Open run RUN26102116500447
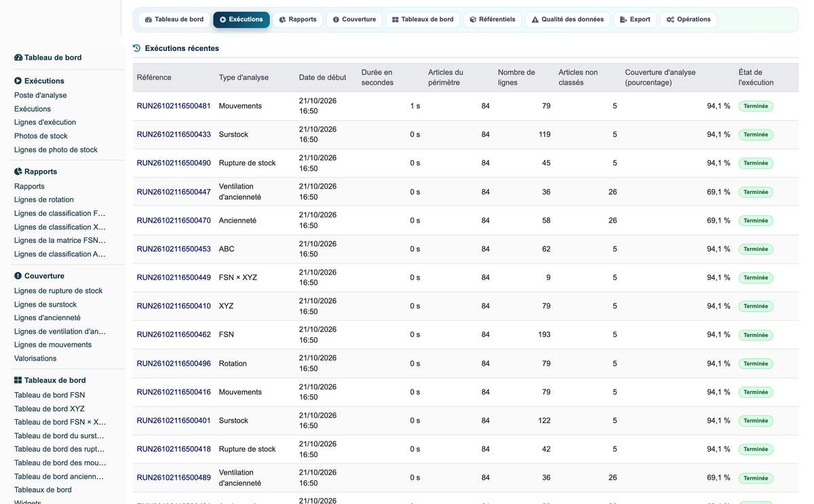The height and width of the screenshot is (504, 814). click(174, 192)
